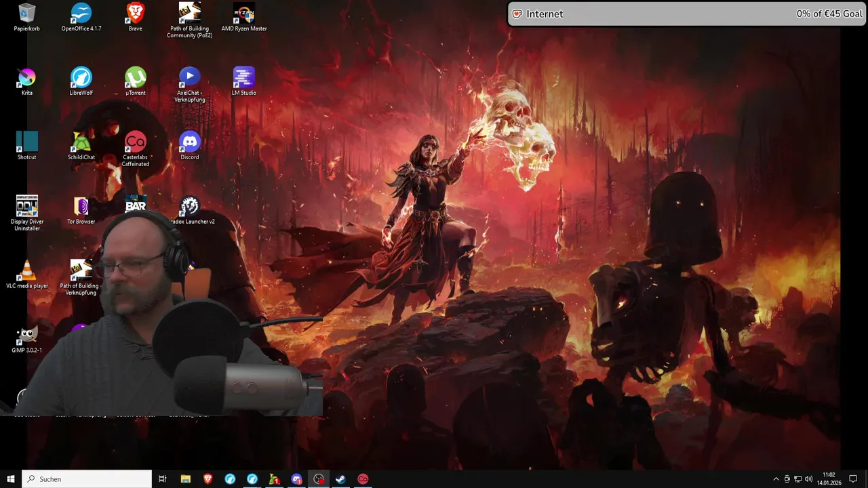Viewport: 868px width, 488px height.
Task: Open the Windows Start menu
Action: pos(10,479)
